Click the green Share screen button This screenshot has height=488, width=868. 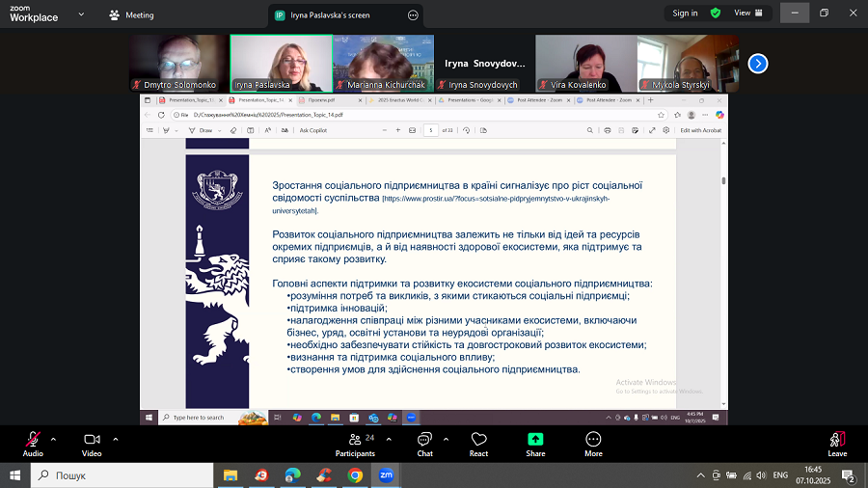coord(535,444)
